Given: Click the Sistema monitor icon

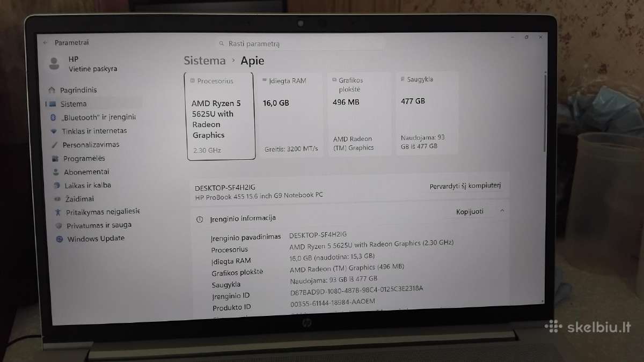Looking at the screenshot, I should (x=53, y=104).
